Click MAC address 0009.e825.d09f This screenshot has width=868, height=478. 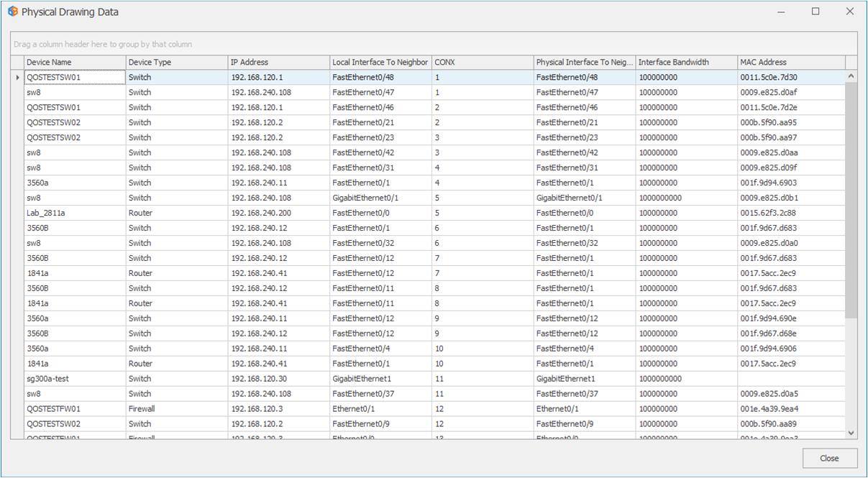point(792,167)
